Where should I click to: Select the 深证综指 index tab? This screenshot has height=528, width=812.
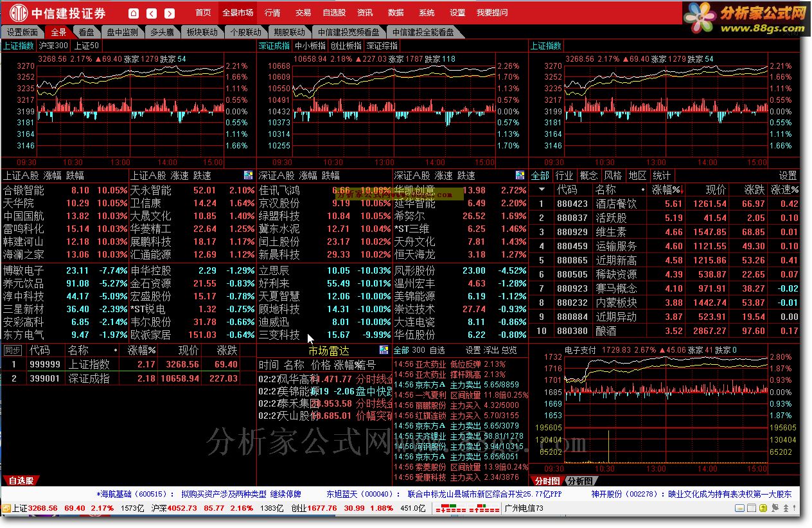(x=382, y=46)
